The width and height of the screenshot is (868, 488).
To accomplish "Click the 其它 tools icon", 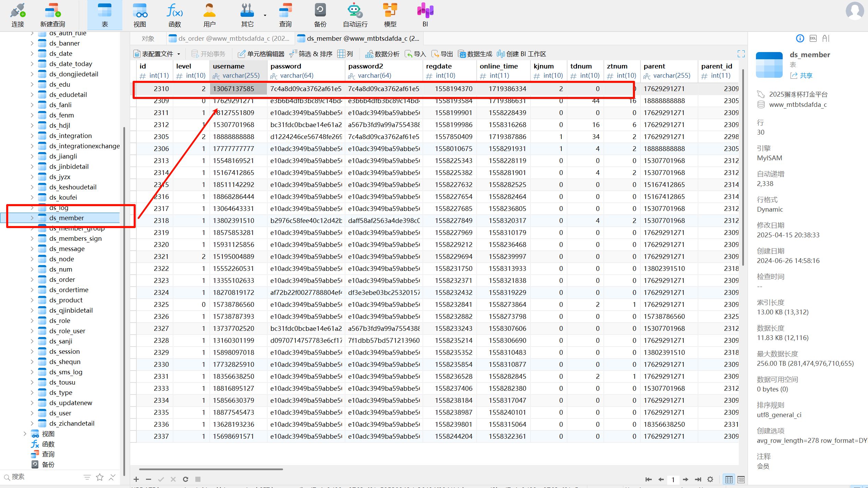I will (247, 15).
